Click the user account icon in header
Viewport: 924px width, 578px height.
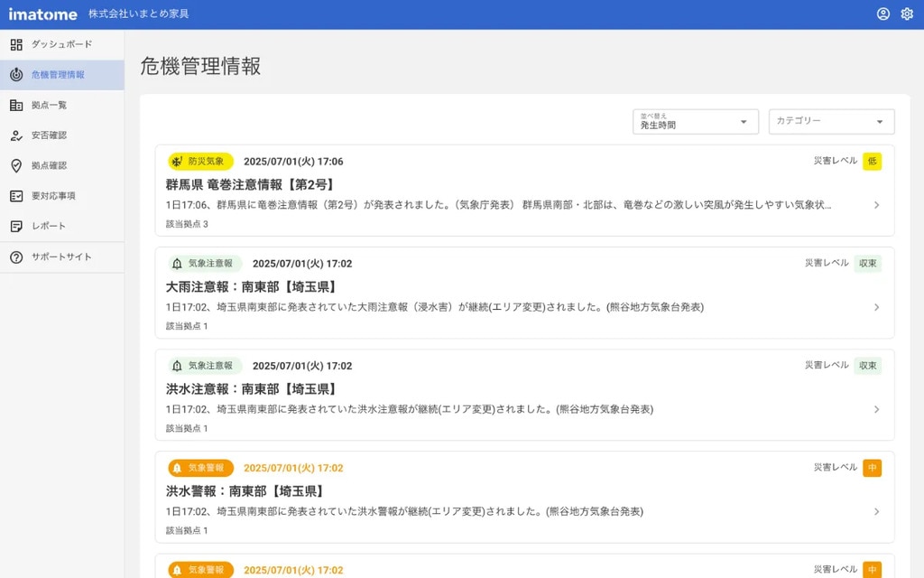click(883, 14)
